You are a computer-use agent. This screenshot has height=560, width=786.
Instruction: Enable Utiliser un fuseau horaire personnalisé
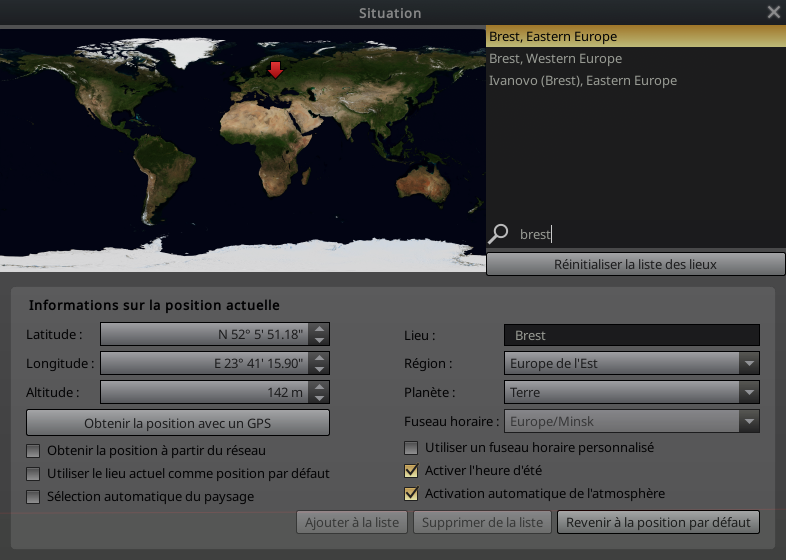click(x=411, y=448)
